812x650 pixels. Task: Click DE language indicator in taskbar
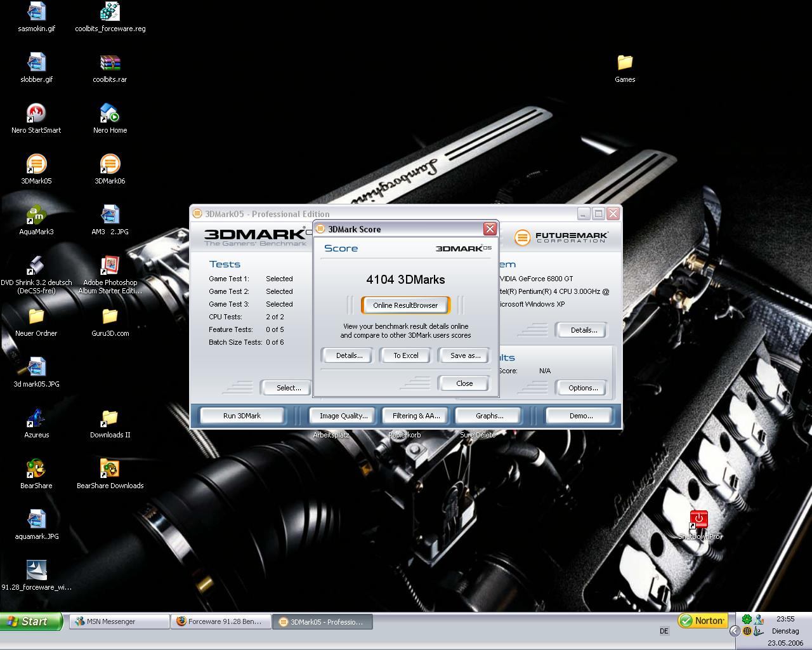[x=664, y=631]
